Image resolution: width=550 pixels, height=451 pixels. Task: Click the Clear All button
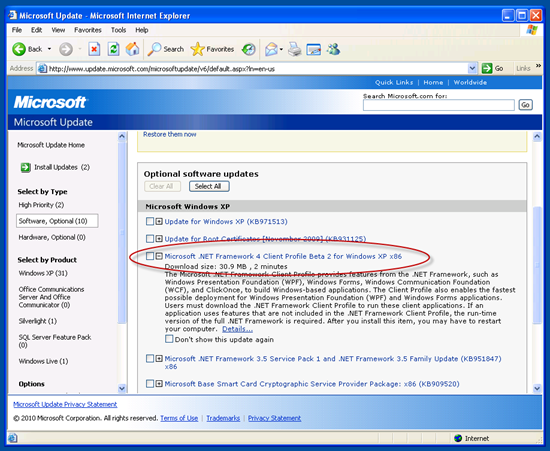(x=162, y=186)
